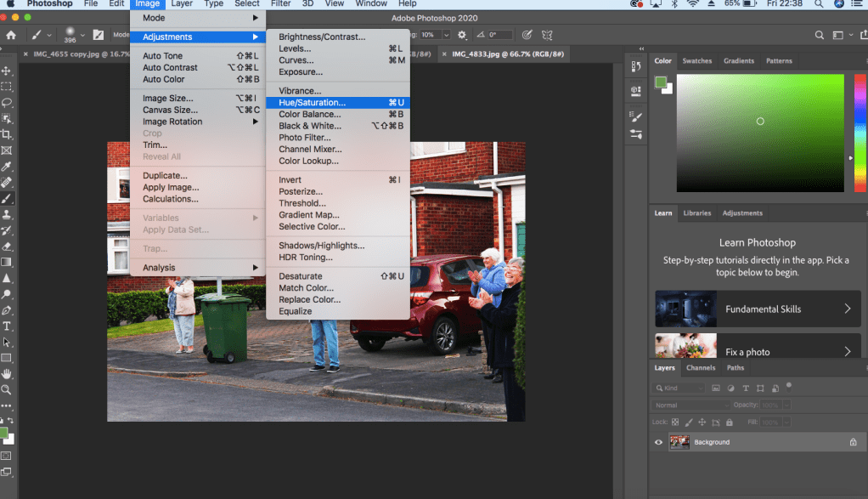Select the Type tool
The height and width of the screenshot is (499, 868).
[x=7, y=326]
